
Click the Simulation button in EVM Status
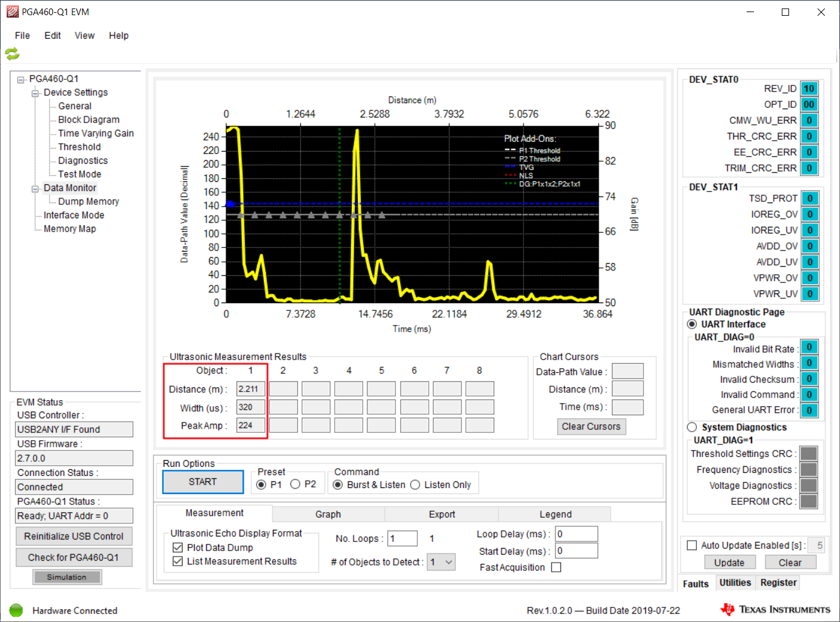(67, 577)
